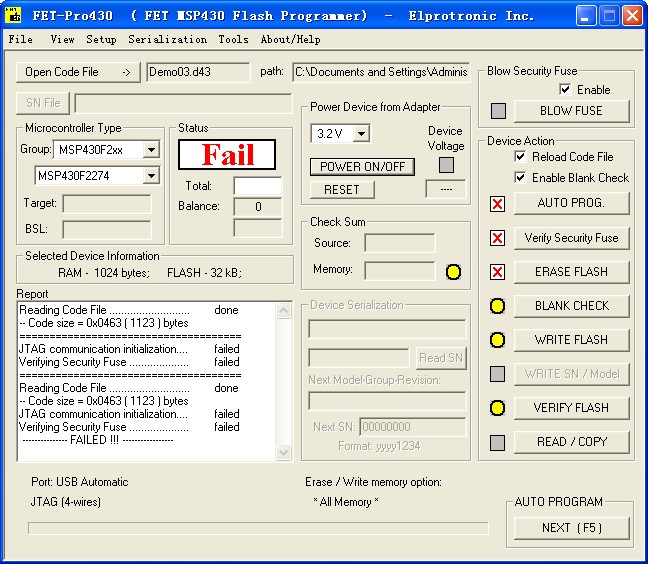Viewport: 648px width, 564px height.
Task: Click the BSL field
Action: [107, 229]
